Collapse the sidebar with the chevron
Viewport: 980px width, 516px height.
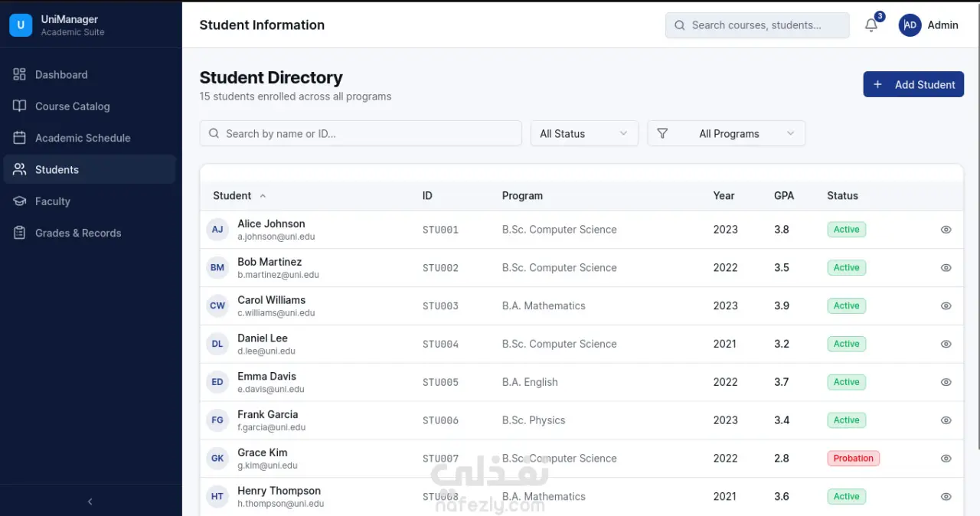coord(90,501)
